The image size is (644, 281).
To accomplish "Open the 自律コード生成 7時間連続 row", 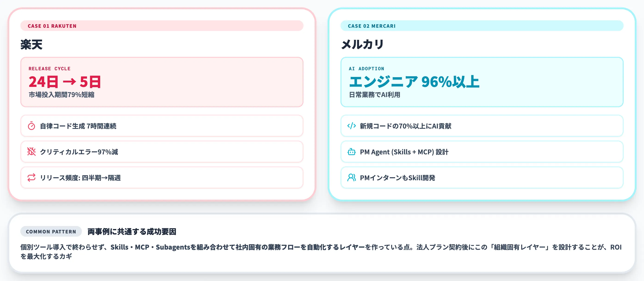I will [162, 126].
